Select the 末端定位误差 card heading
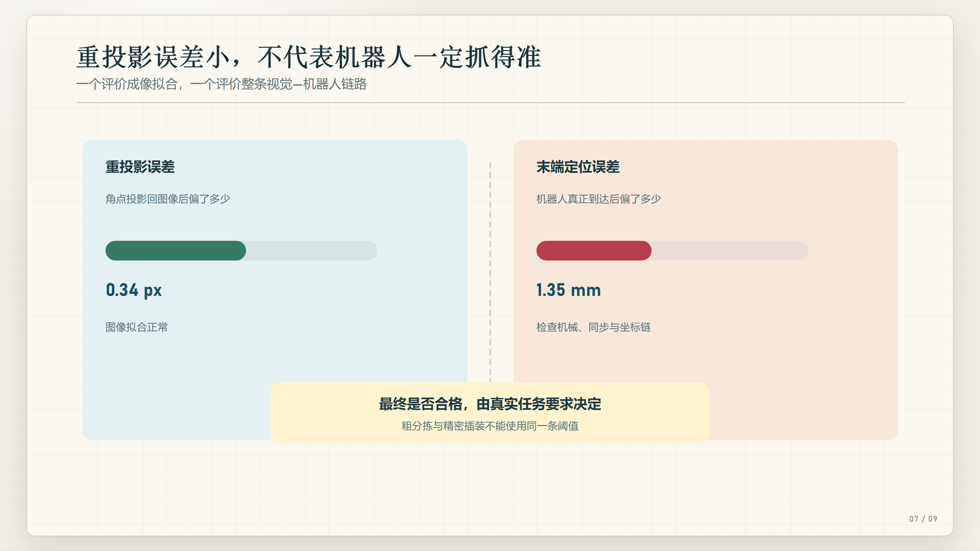 tap(578, 167)
